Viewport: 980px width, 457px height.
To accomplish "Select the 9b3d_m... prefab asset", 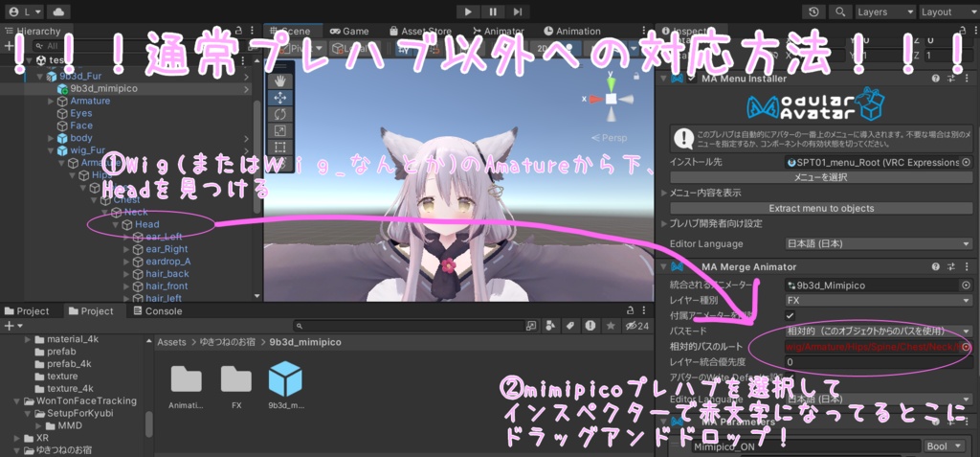I will pyautogui.click(x=285, y=386).
